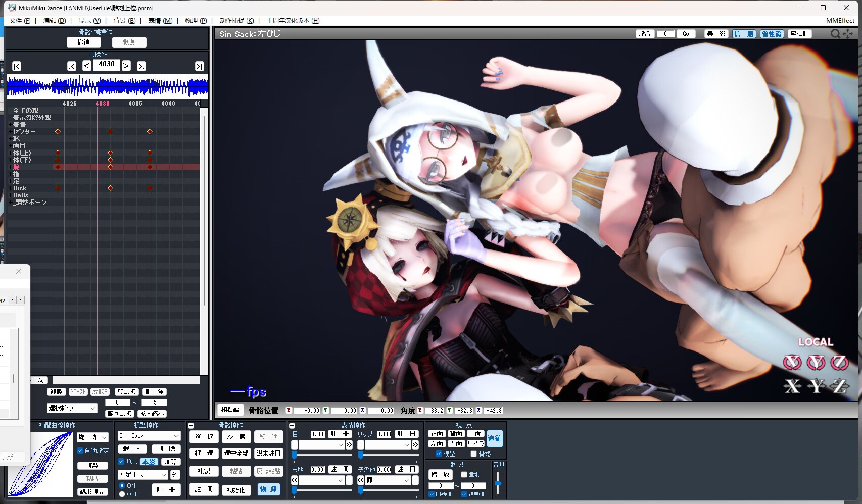The height and width of the screenshot is (504, 862).
Task: Select the IK OFF radio button
Action: point(122,494)
